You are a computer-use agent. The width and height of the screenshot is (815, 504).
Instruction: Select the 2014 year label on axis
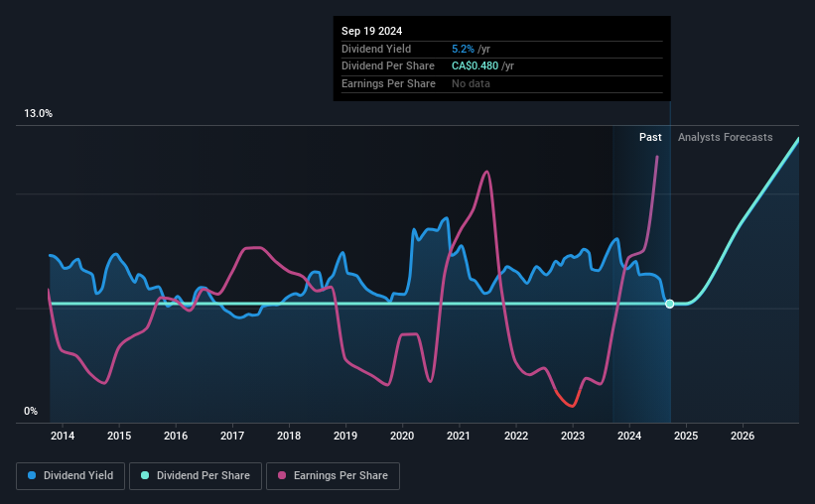click(63, 436)
